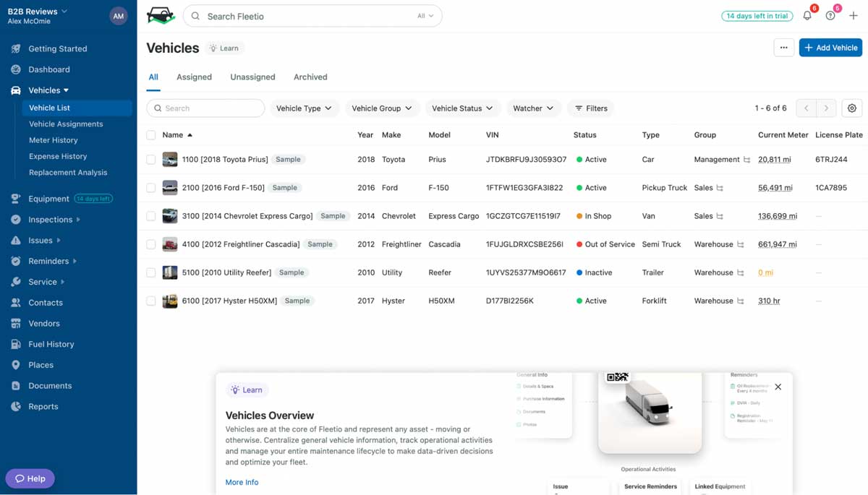Open table settings gear icon
The image size is (868, 495).
(x=852, y=108)
